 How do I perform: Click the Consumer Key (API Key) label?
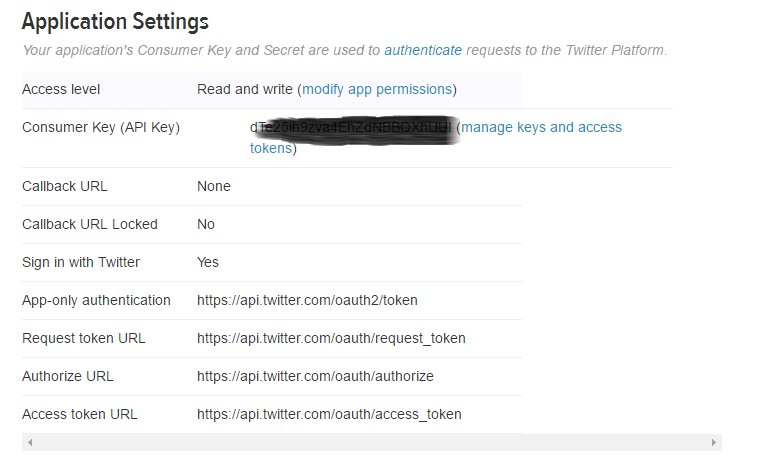coord(101,128)
